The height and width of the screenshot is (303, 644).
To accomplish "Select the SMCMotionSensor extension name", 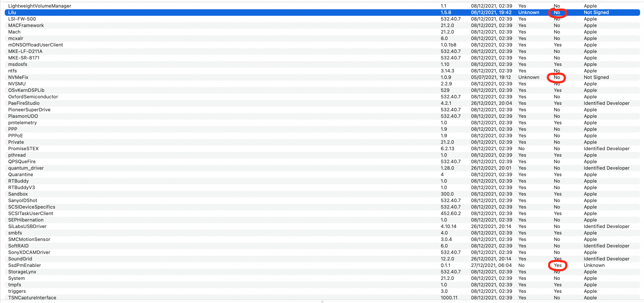I will 29,239.
